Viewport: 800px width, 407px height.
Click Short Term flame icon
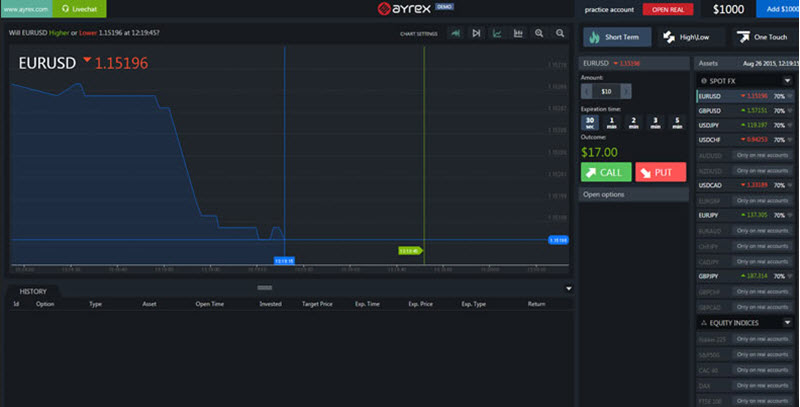click(x=594, y=37)
